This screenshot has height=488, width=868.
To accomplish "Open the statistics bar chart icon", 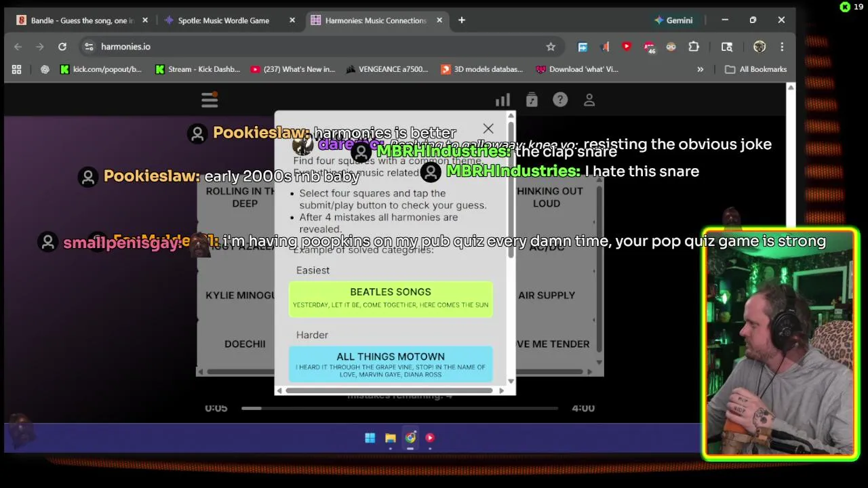I will [x=502, y=100].
